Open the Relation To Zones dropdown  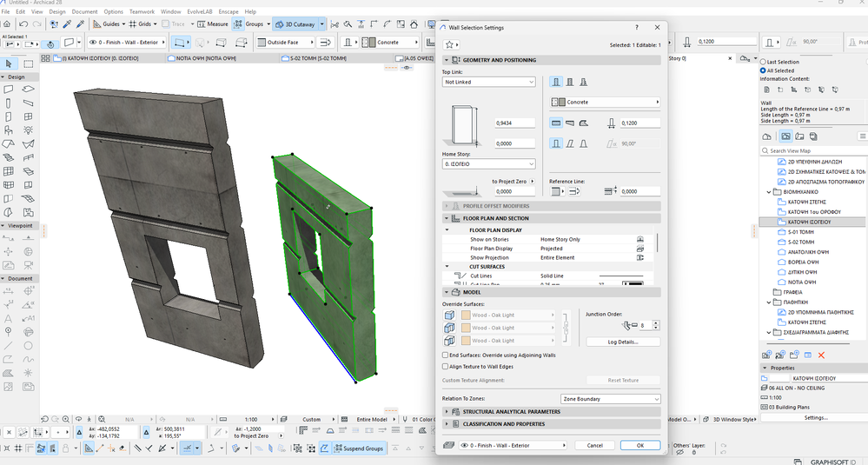pyautogui.click(x=611, y=399)
